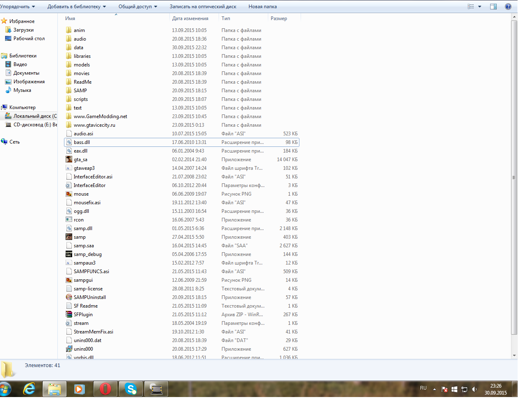Image resolution: width=525 pixels, height=420 pixels.
Task: Click the SFPlugin WinRAR archive icon
Action: tap(69, 315)
